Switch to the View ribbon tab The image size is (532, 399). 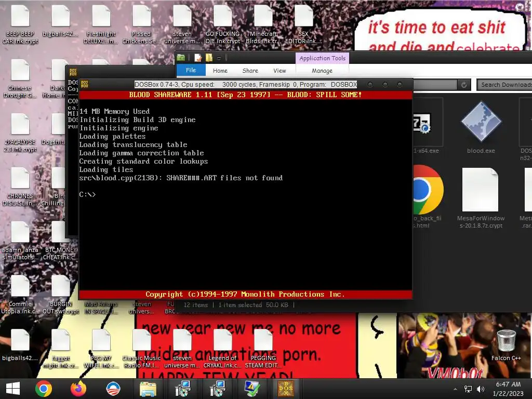pos(280,71)
